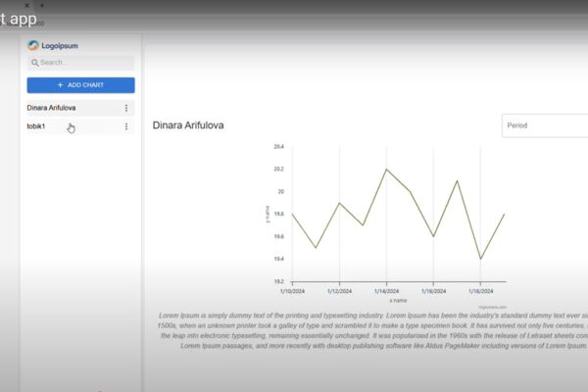
Task: Click the x-axis label 1/18/2024
Action: (x=481, y=291)
